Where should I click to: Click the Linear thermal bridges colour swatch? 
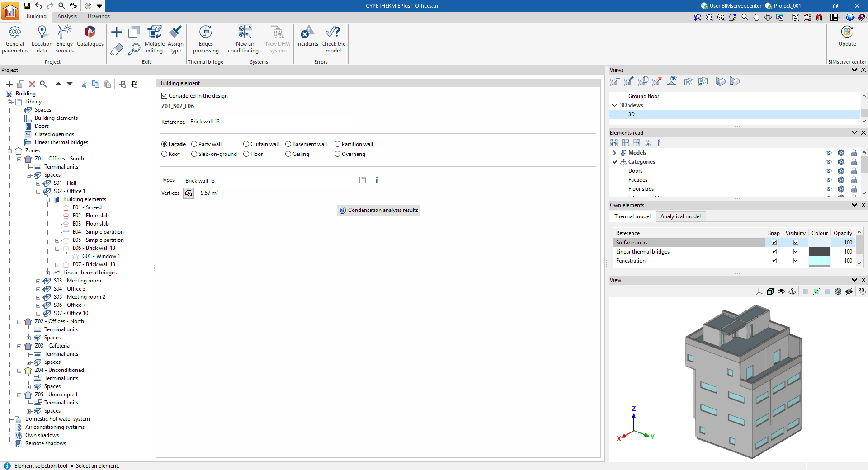[819, 252]
